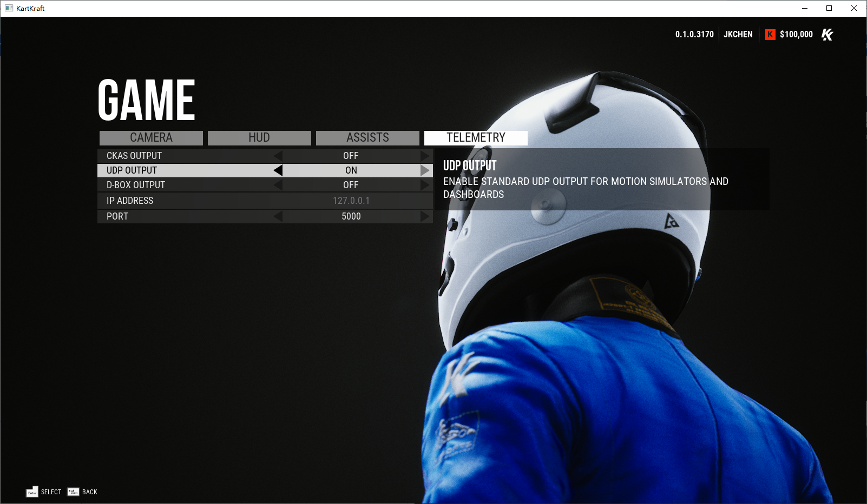Select the D-BOX OUTPUT row label

136,185
